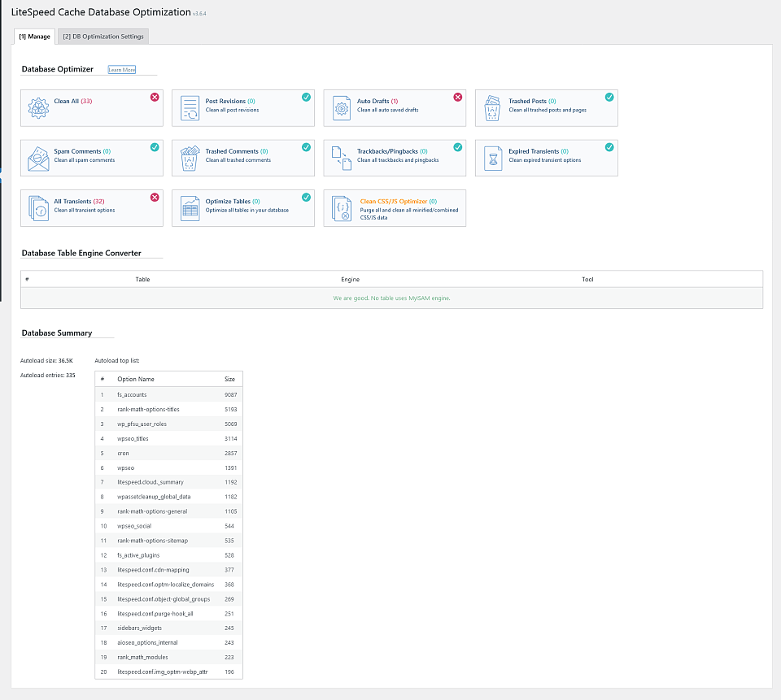The height and width of the screenshot is (700, 781).
Task: Click red X status on Clean All card
Action: pyautogui.click(x=155, y=97)
